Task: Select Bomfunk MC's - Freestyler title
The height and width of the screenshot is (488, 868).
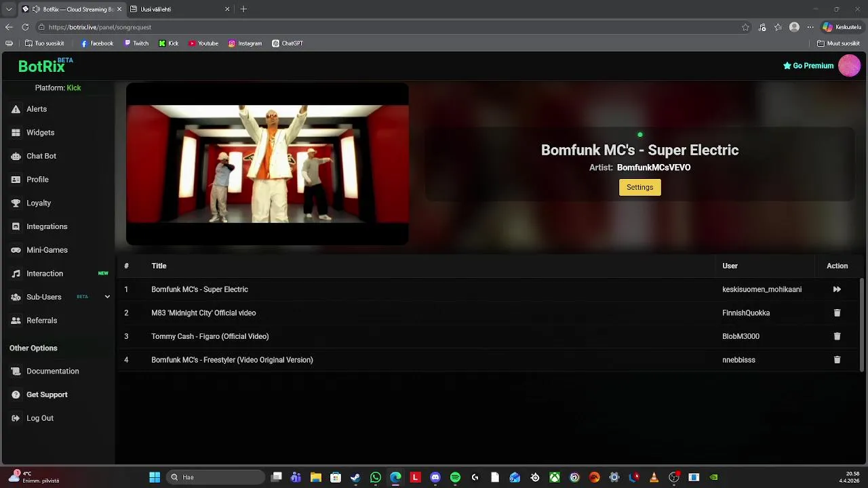Action: [x=232, y=360]
